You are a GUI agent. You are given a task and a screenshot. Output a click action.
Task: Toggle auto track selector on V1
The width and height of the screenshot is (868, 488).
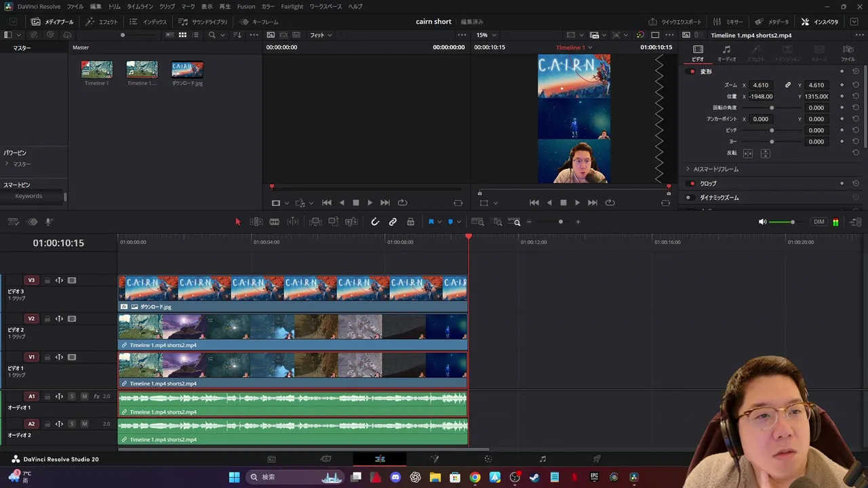click(59, 357)
